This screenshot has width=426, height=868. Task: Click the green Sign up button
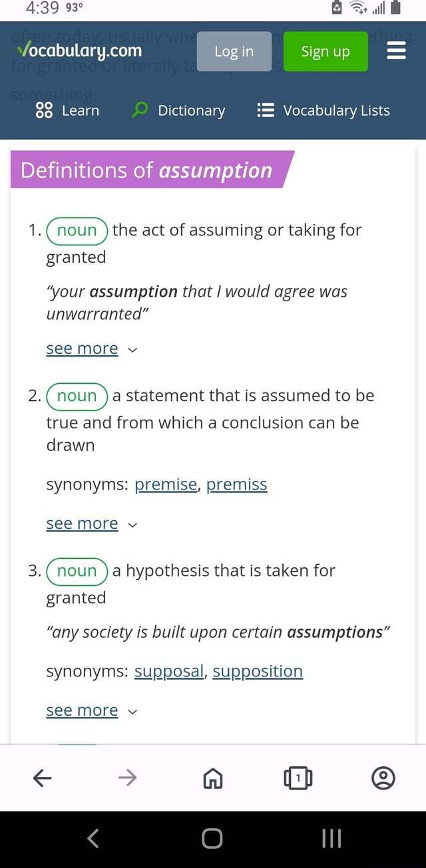coord(325,51)
